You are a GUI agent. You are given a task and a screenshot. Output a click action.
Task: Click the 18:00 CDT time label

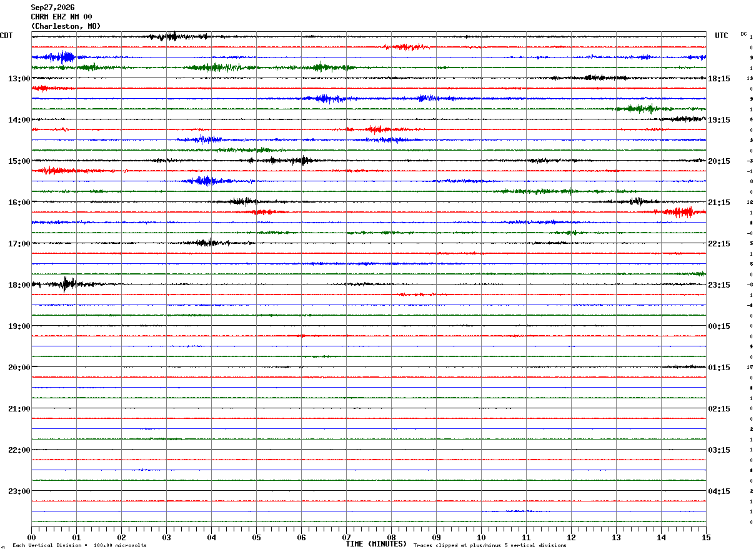[x=19, y=285]
